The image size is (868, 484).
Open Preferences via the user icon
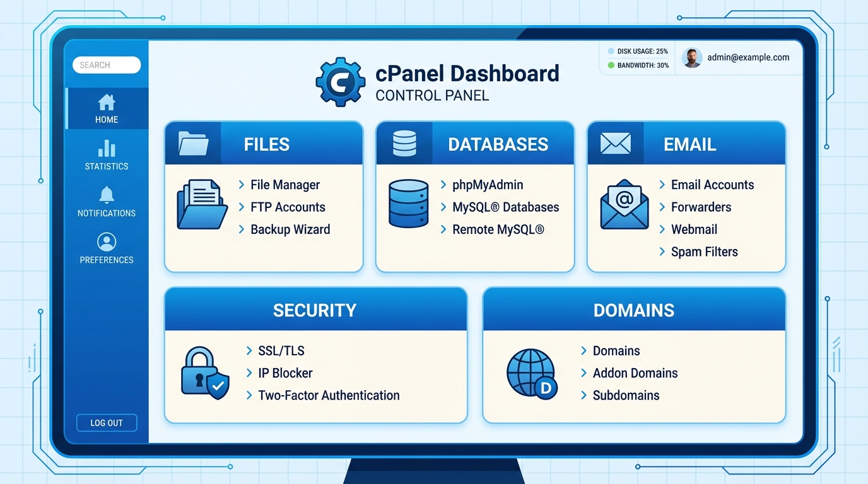click(106, 242)
